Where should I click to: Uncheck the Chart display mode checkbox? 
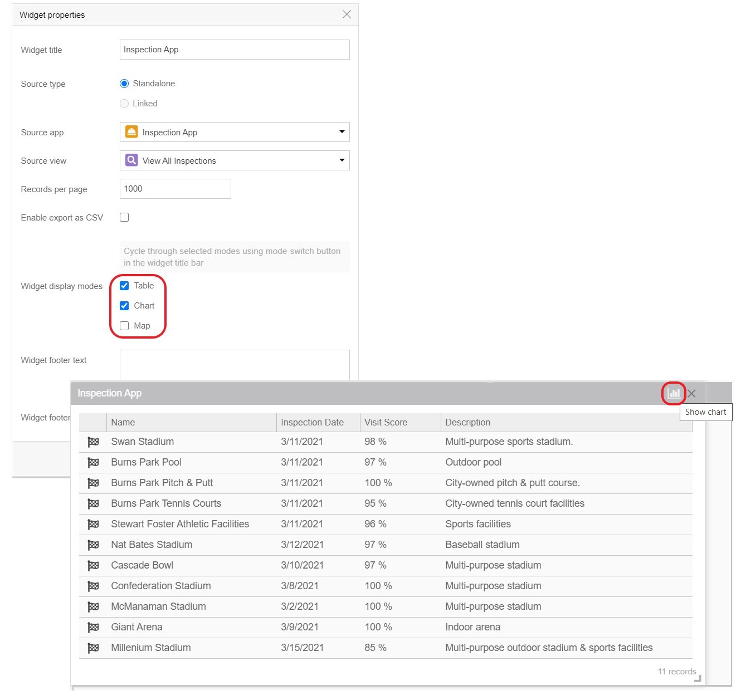[x=124, y=306]
